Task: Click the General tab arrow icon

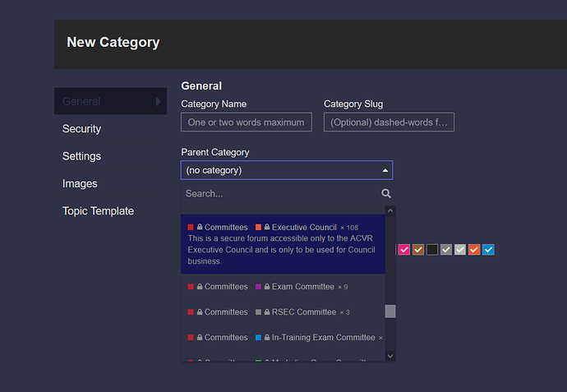Action: tap(158, 101)
